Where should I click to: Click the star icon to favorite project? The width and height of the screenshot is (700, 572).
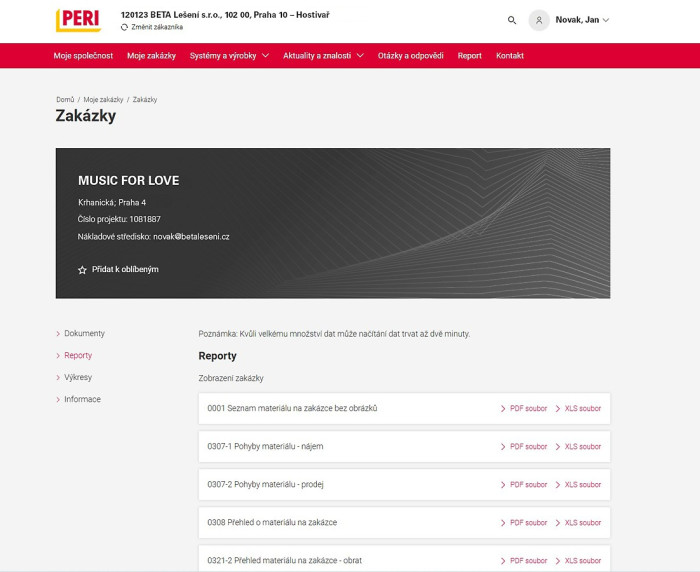pyautogui.click(x=82, y=270)
